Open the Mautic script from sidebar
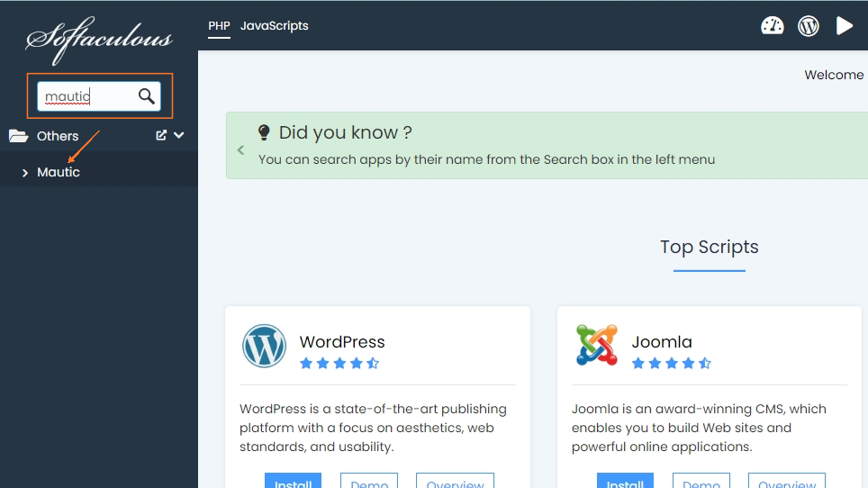The width and height of the screenshot is (868, 488). tap(59, 172)
